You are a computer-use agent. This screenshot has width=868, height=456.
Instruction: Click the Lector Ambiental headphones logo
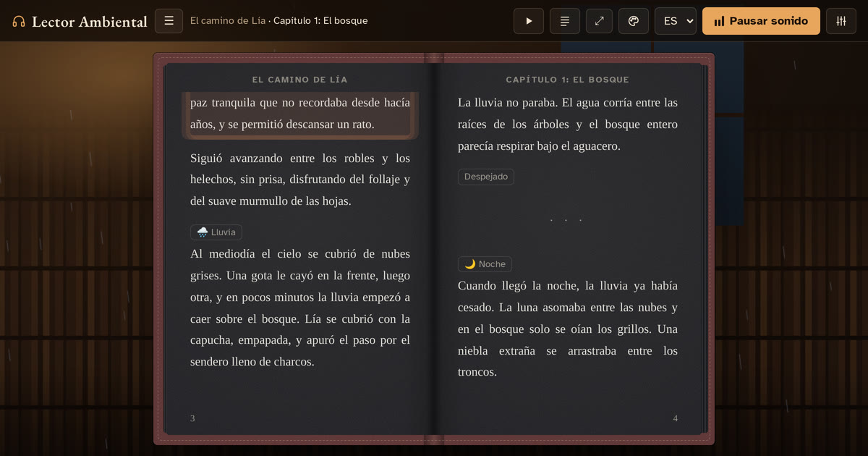80,22
